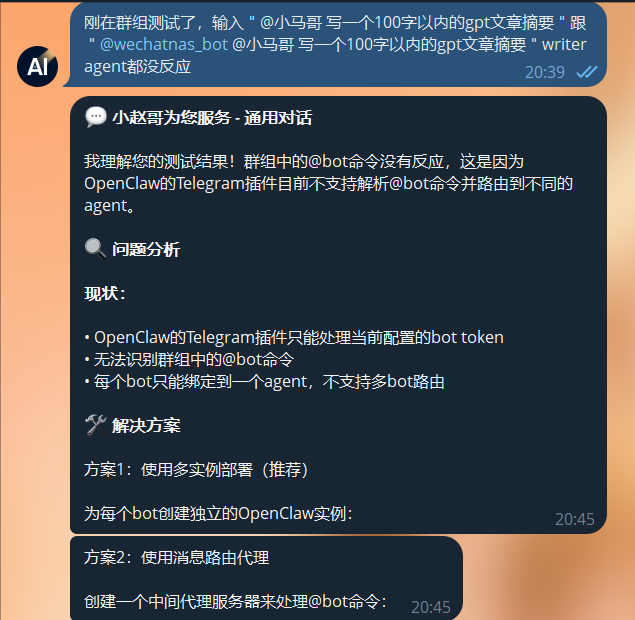Click the line 为每个bot创建独立的OpenClaw实例
The image size is (635, 620).
(x=218, y=513)
